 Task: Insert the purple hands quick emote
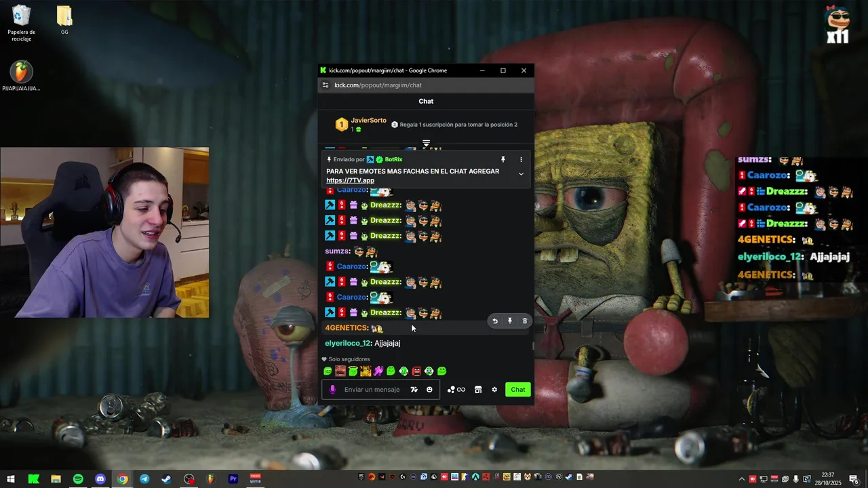(x=378, y=371)
